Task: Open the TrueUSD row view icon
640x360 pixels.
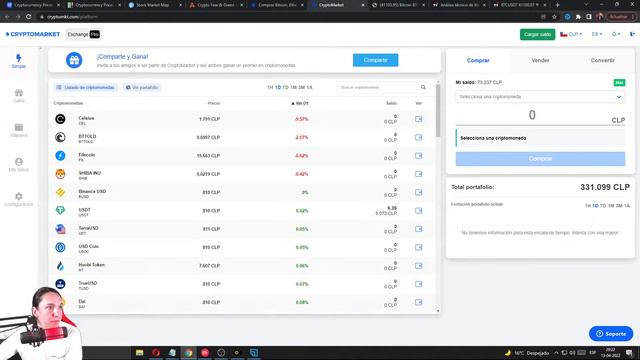Action: (418, 284)
